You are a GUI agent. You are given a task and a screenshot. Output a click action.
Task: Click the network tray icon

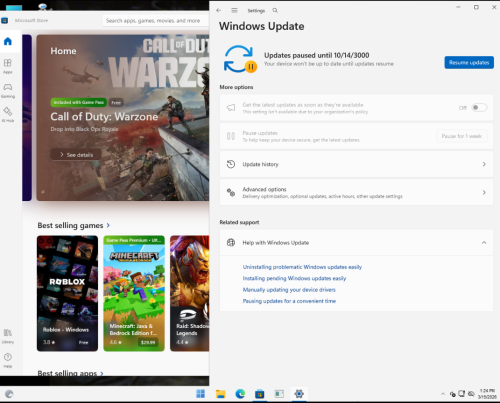pos(462,394)
